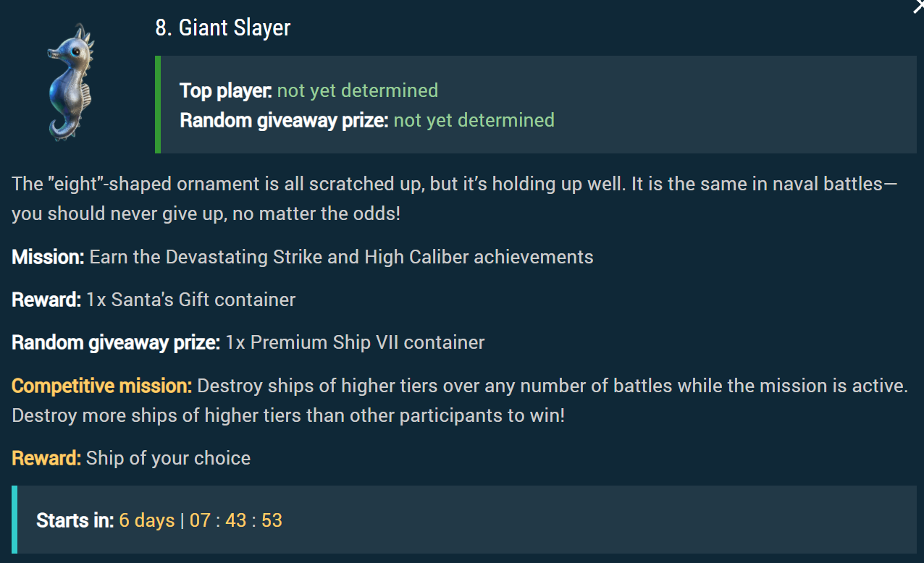Click the "Top player:" label
Image resolution: width=924 pixels, height=563 pixels.
(x=226, y=90)
